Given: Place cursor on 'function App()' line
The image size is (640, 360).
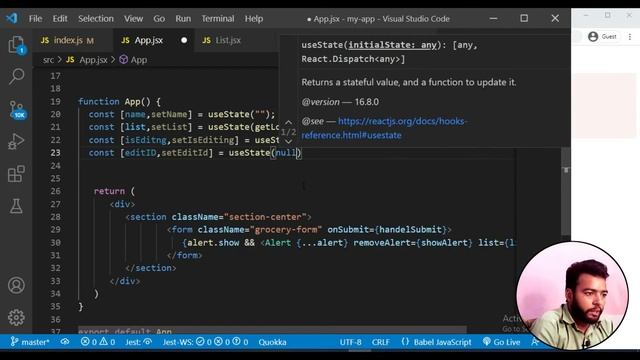Looking at the screenshot, I should click(120, 102).
